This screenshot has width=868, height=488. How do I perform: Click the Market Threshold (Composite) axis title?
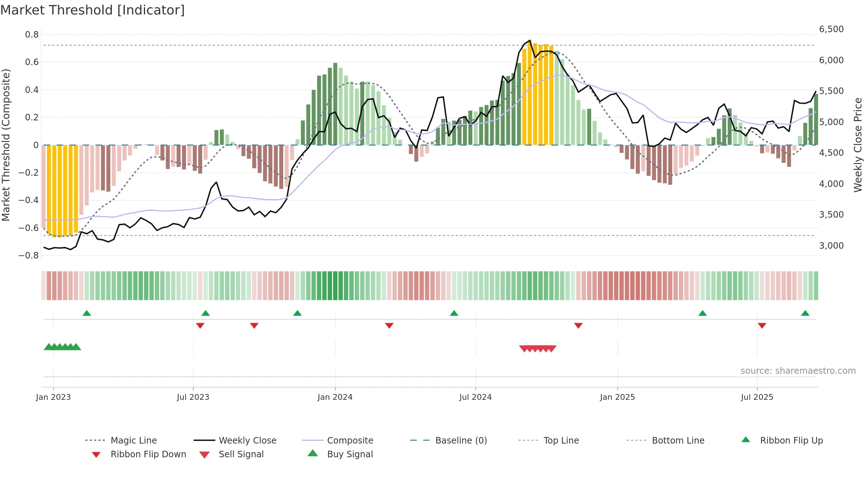click(6, 145)
